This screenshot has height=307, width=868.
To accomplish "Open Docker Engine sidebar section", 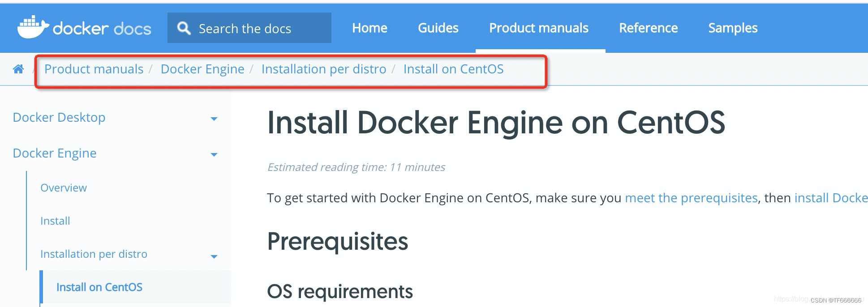I will click(x=55, y=153).
